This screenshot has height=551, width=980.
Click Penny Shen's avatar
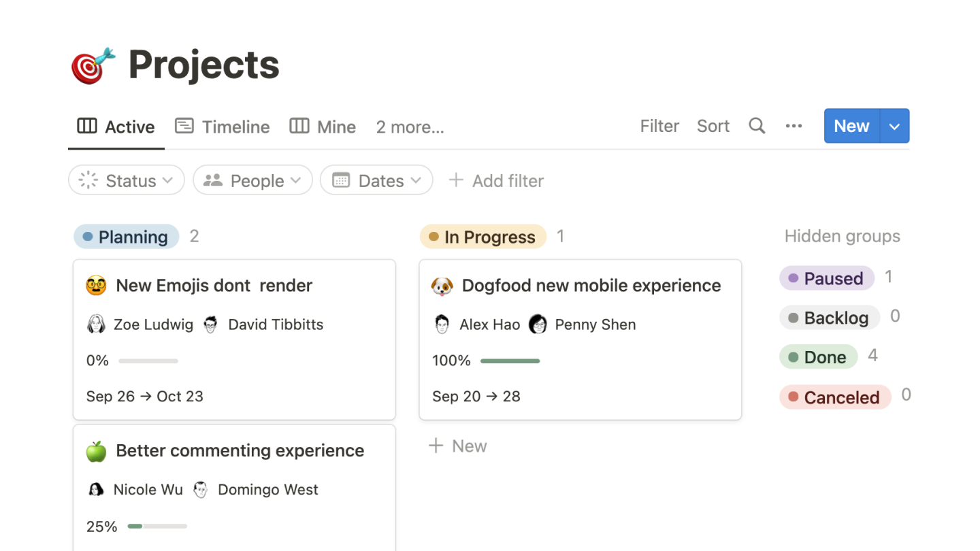click(538, 324)
